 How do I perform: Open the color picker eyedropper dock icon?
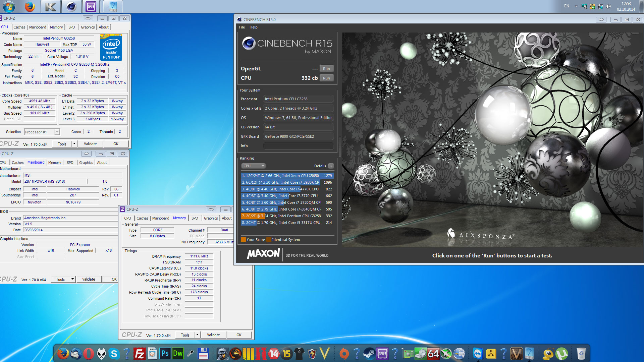[x=190, y=353]
